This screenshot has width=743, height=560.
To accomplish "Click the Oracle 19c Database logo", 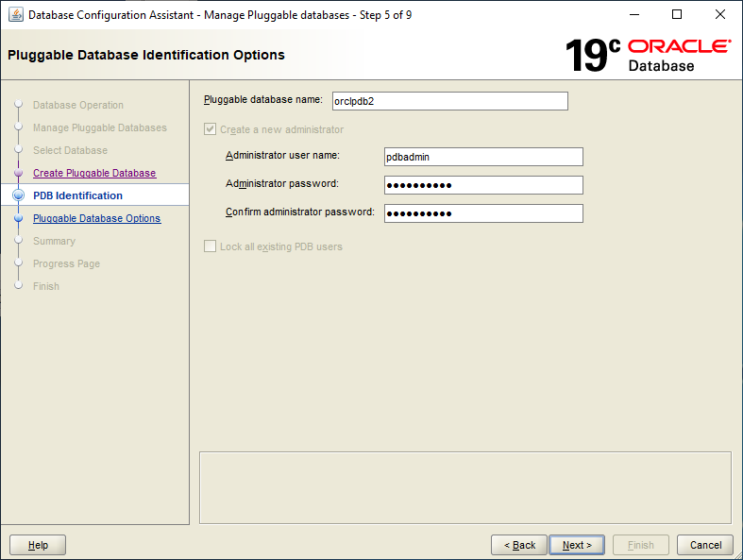I will click(648, 56).
